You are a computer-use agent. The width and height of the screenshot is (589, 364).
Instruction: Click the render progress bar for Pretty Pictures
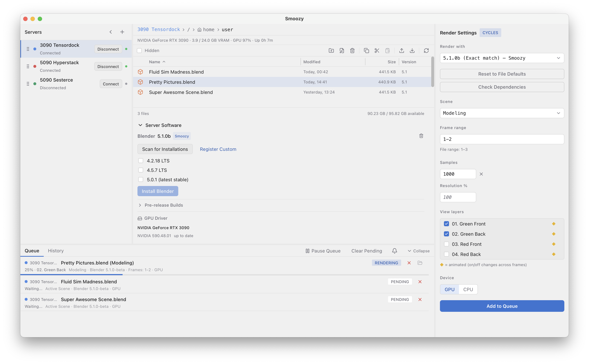tap(225, 275)
